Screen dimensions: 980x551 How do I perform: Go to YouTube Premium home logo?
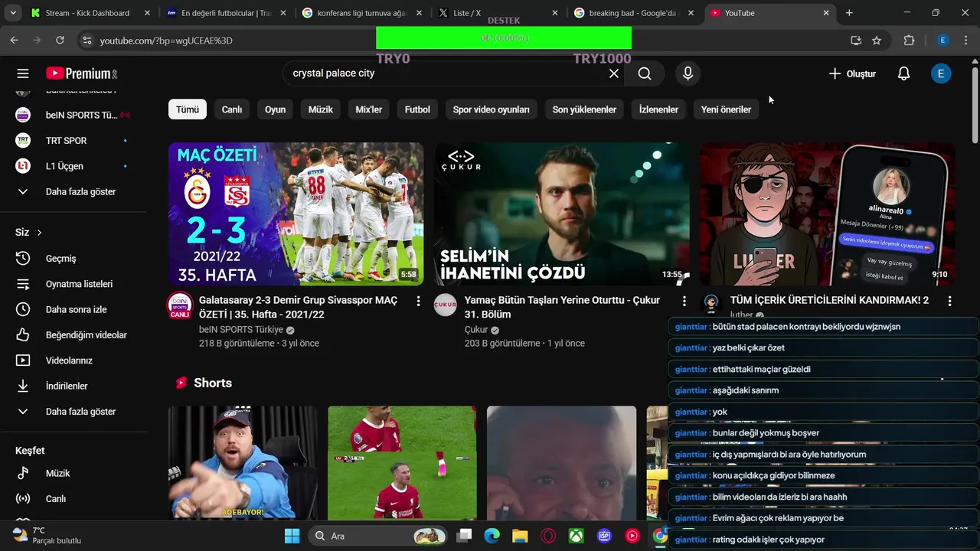[82, 73]
